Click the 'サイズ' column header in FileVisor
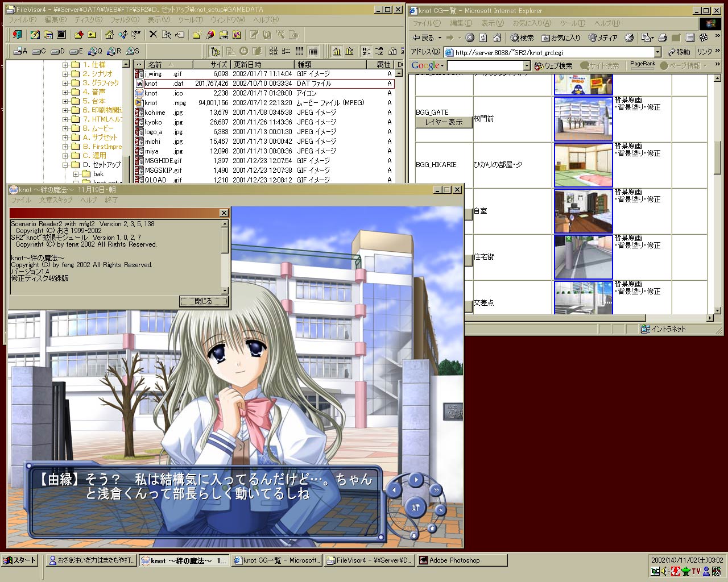 click(x=212, y=64)
